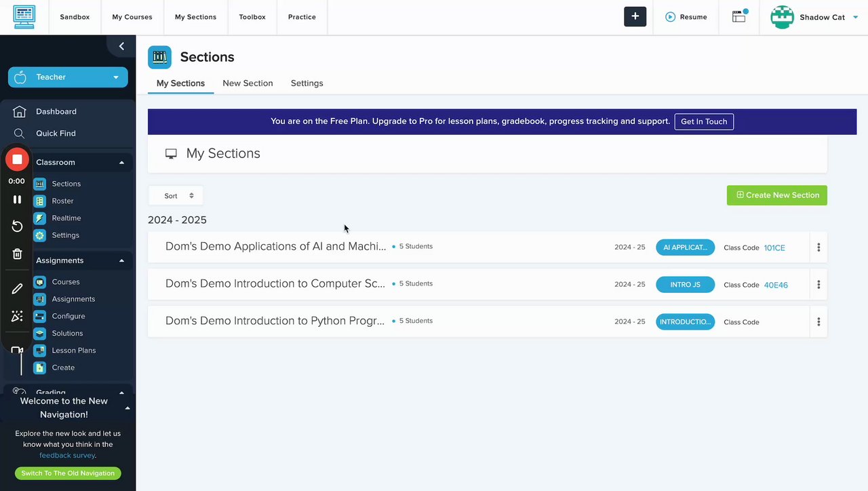
Task: Click the Get In Touch button
Action: click(x=703, y=122)
